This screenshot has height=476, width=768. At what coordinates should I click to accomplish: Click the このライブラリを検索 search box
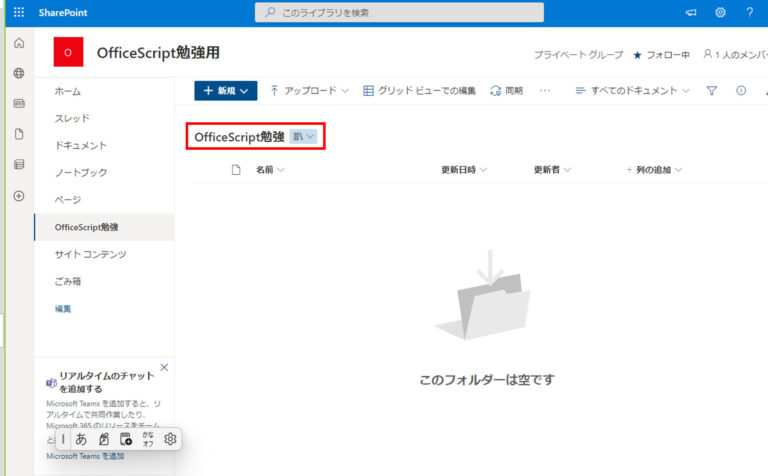pyautogui.click(x=399, y=12)
